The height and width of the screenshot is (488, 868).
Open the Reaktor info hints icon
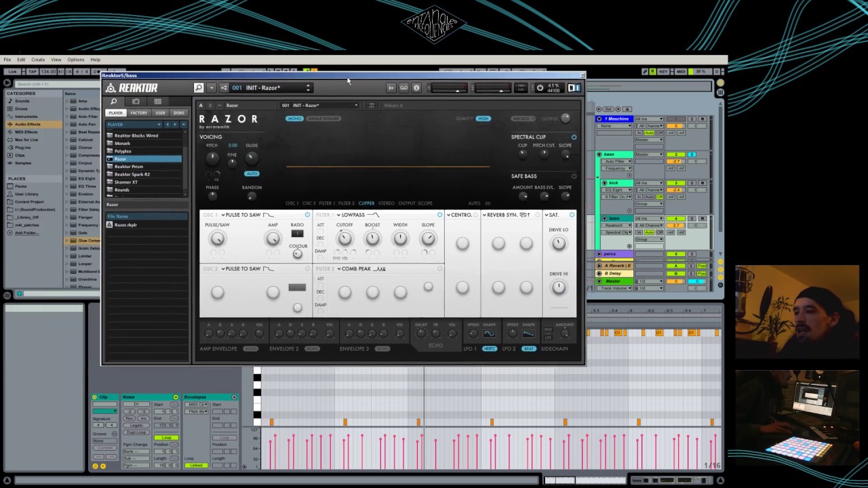click(416, 87)
